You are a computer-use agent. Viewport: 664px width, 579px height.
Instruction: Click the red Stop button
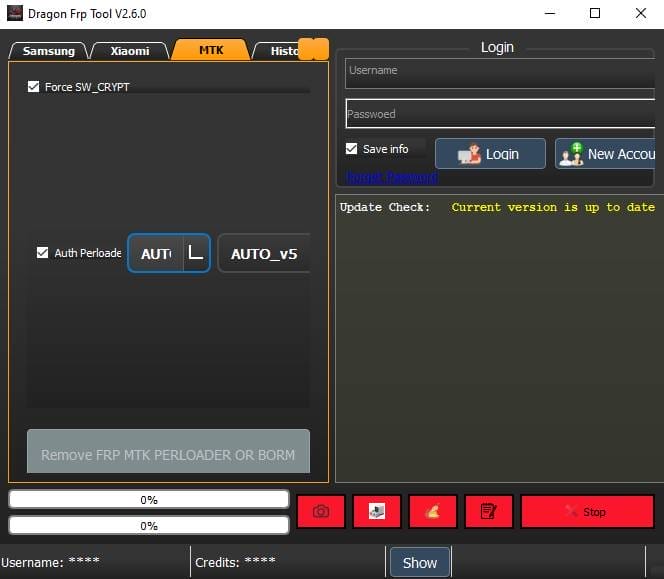[587, 511]
